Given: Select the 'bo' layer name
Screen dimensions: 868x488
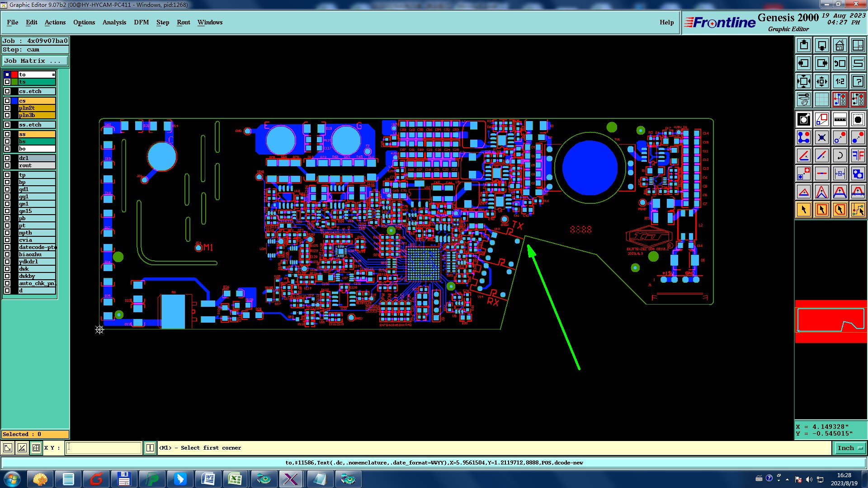Looking at the screenshot, I should tap(37, 149).
